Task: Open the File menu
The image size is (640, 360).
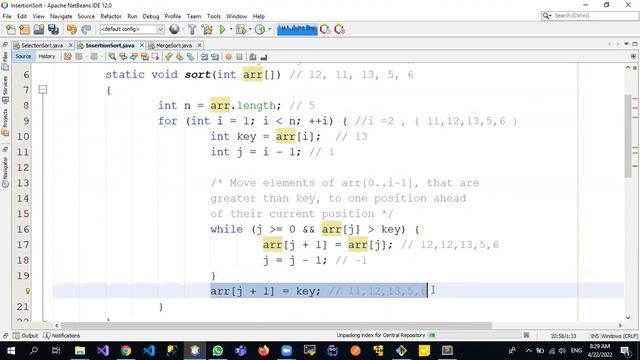Action: pos(7,16)
